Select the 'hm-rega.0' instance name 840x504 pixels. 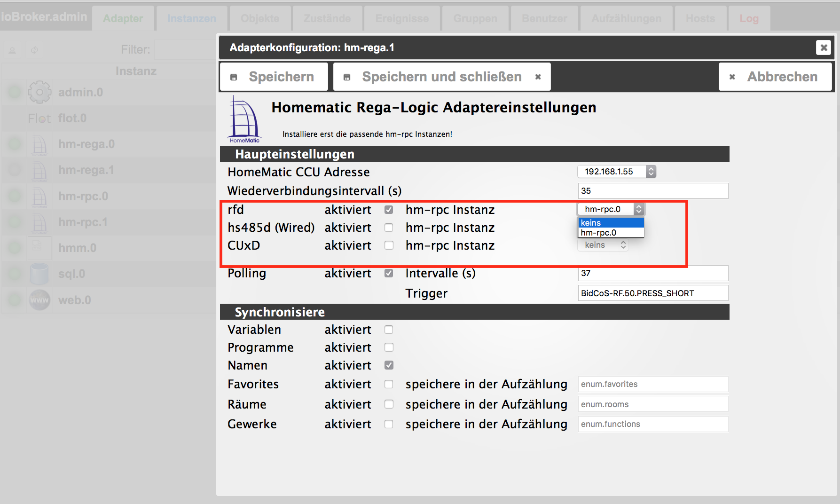86,144
